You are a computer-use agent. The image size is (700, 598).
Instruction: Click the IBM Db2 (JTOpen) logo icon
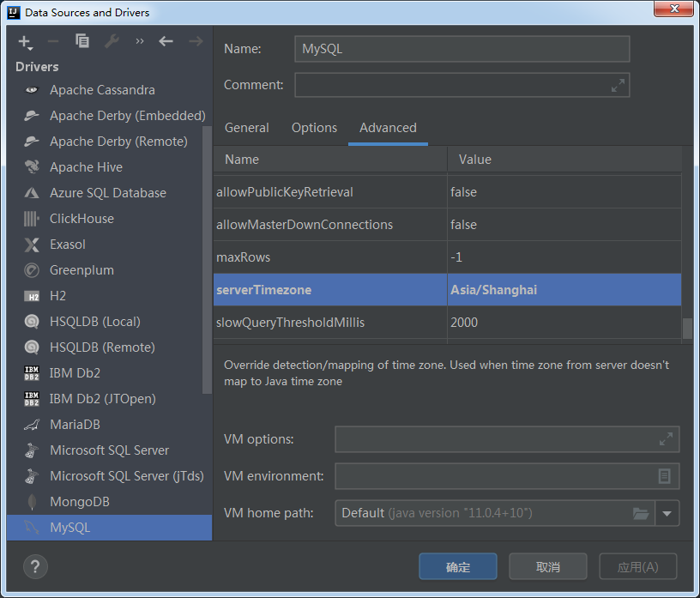point(32,399)
